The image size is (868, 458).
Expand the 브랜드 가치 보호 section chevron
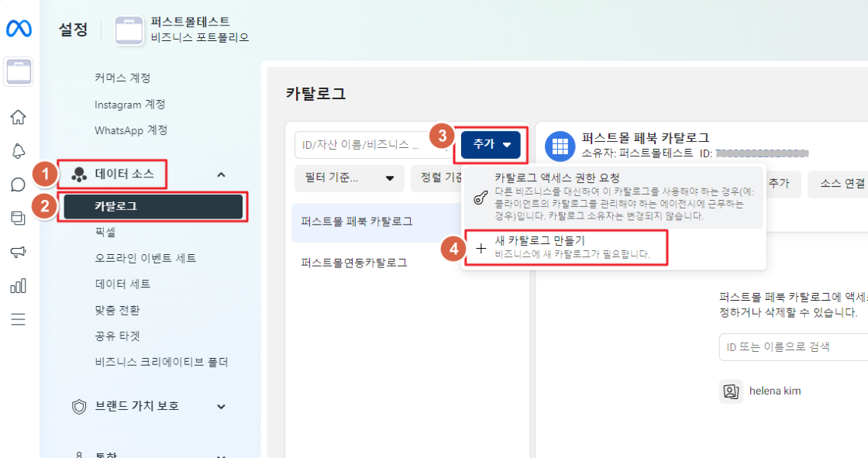pos(221,407)
